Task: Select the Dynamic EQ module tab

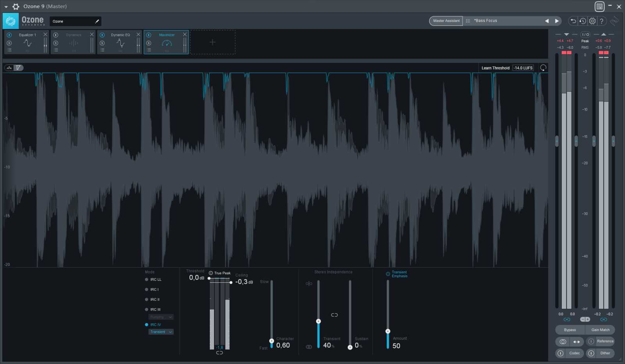Action: pos(120,42)
